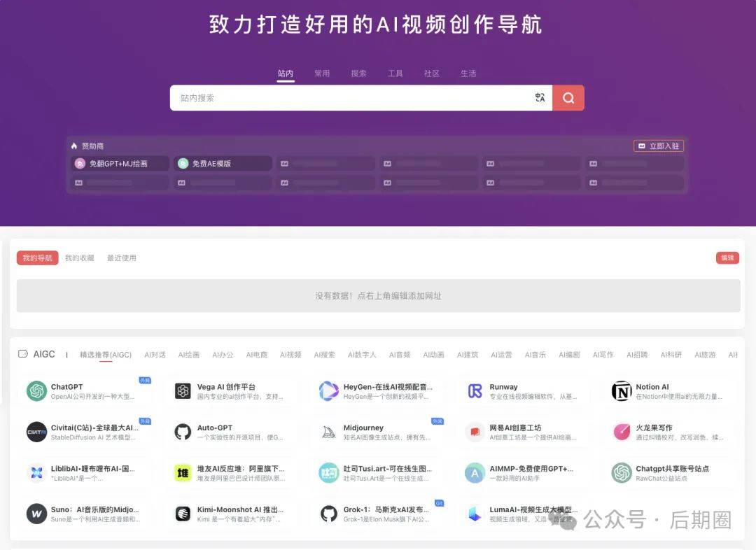
Task: Select the AI写作 category
Action: pos(603,355)
